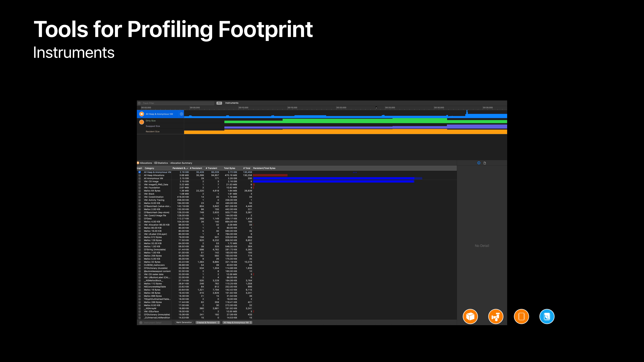Enable graph checkbox for All Heap Allocations
The image size is (644, 362).
tap(140, 175)
